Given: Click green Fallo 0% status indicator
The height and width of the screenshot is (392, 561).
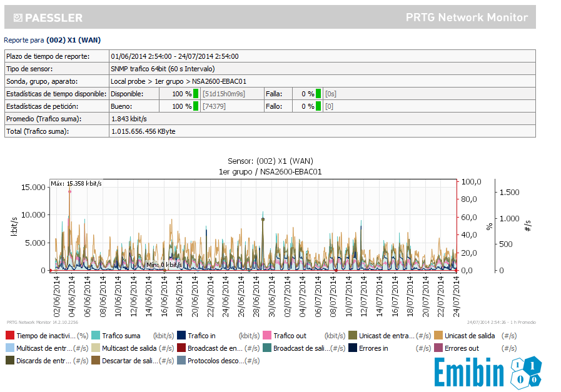Looking at the screenshot, I should [x=318, y=106].
